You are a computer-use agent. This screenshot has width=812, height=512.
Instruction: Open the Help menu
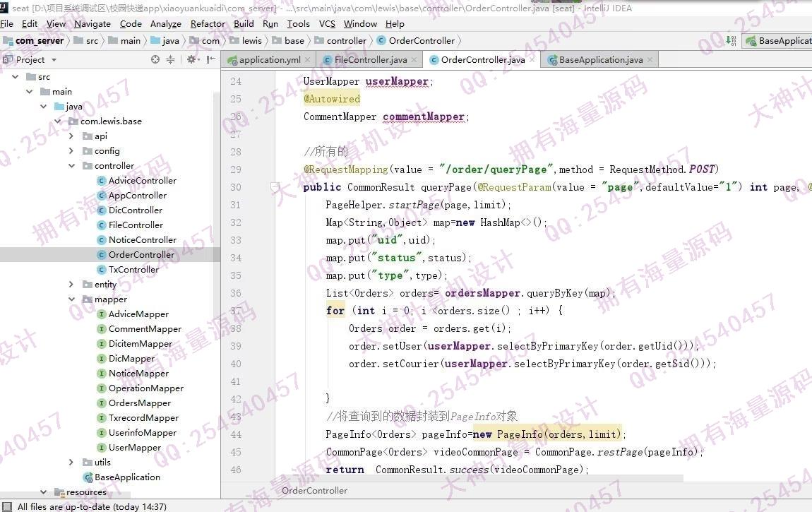tap(395, 24)
